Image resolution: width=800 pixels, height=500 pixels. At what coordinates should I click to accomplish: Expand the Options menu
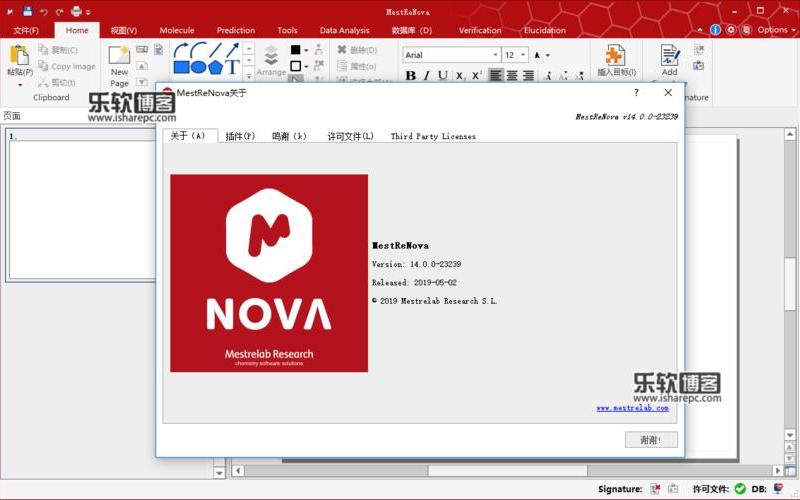pos(776,30)
